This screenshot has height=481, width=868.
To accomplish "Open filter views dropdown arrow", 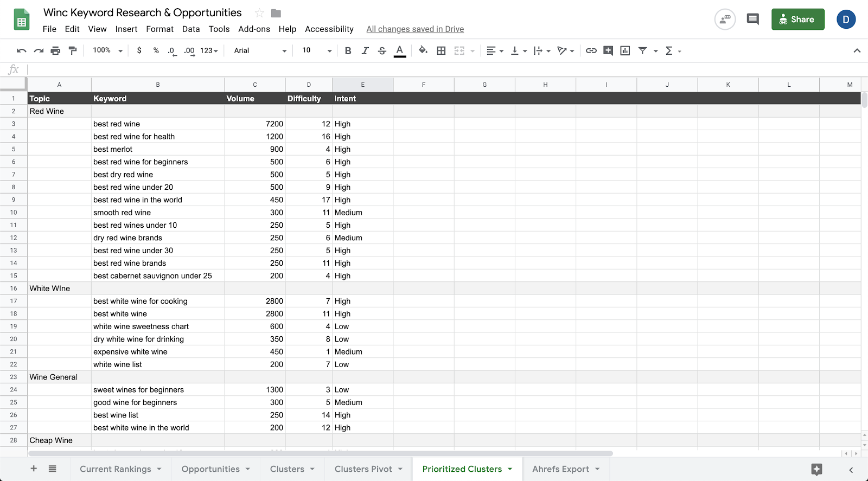I will (x=655, y=51).
